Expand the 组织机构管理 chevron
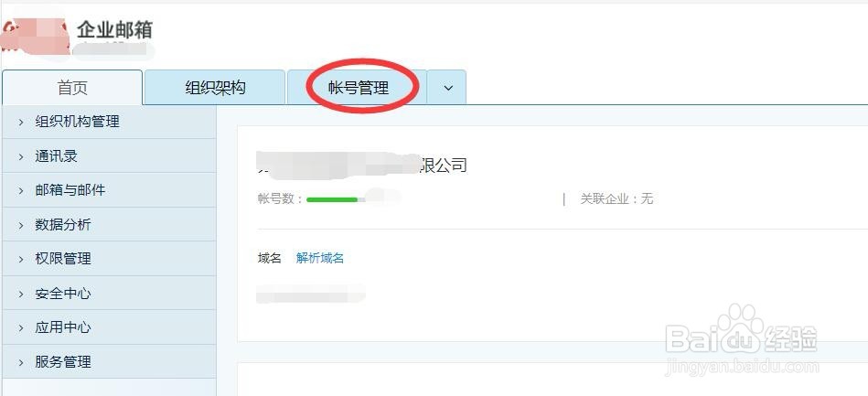The image size is (868, 396). pos(21,122)
